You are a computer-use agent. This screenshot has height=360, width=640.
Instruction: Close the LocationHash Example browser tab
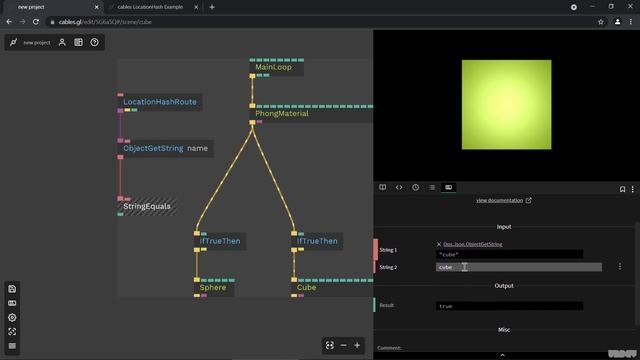tap(196, 7)
